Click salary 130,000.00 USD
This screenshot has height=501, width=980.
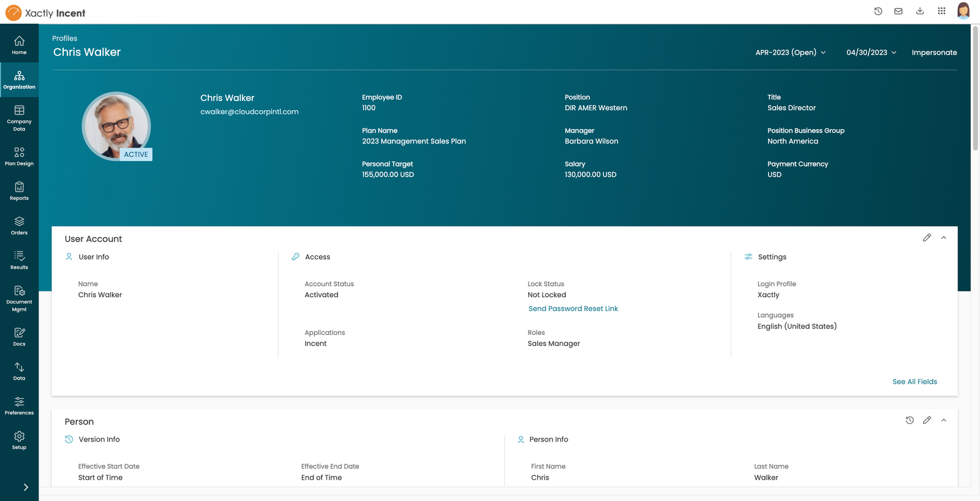click(x=590, y=175)
